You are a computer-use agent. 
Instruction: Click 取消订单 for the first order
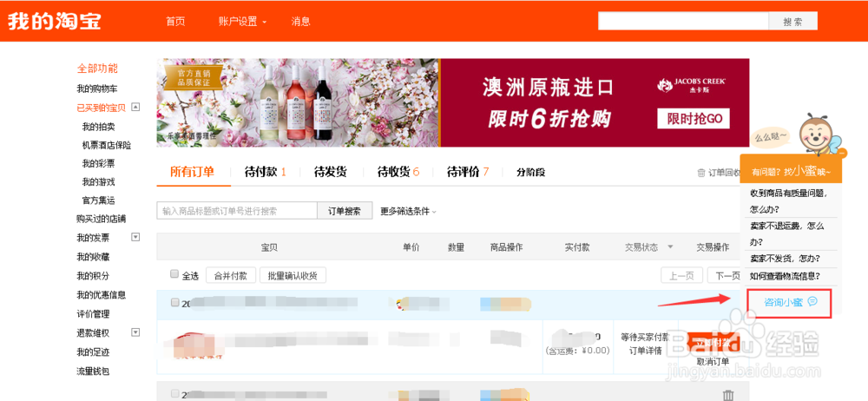713,362
